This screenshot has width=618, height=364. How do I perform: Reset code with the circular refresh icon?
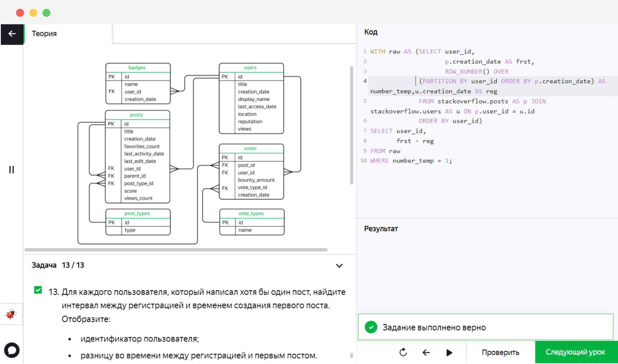point(403,352)
